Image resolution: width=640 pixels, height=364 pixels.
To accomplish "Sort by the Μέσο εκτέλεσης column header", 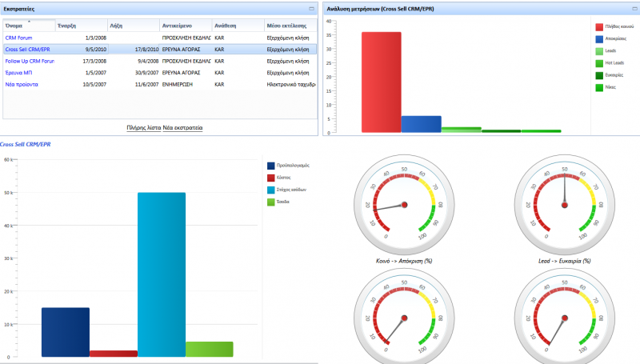I will (x=290, y=26).
